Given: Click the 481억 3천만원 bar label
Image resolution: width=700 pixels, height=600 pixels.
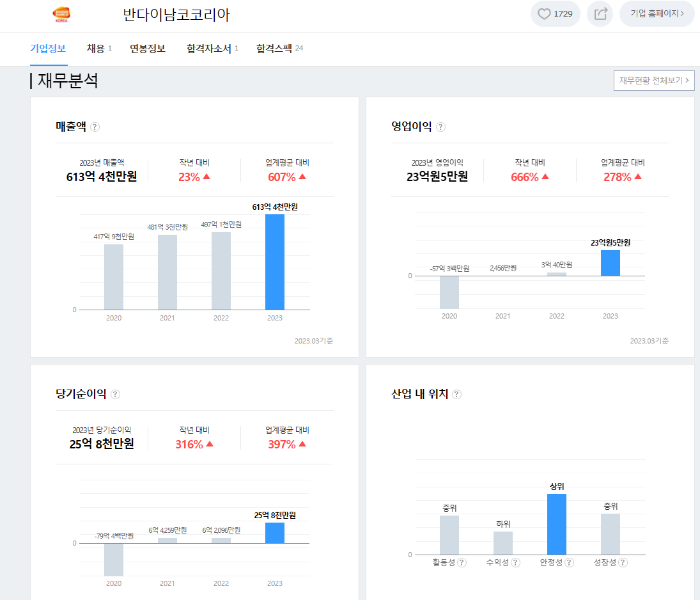Looking at the screenshot, I should pyautogui.click(x=167, y=227).
